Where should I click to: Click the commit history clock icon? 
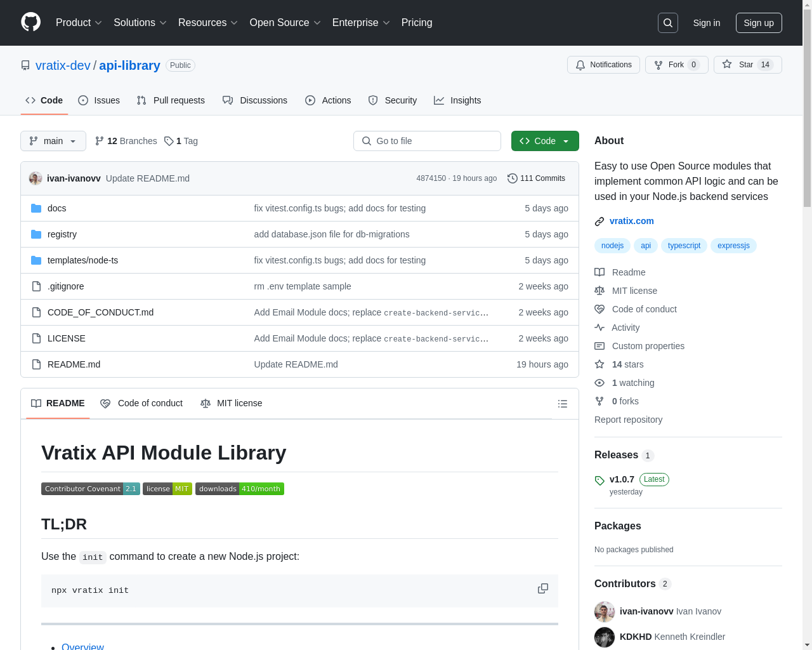pyautogui.click(x=513, y=178)
